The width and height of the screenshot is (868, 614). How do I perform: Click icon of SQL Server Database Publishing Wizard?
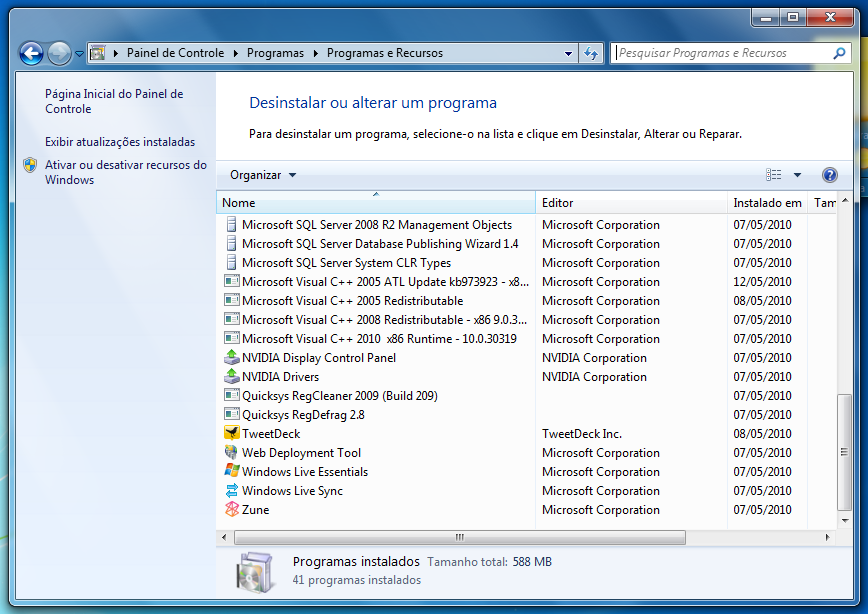point(231,243)
